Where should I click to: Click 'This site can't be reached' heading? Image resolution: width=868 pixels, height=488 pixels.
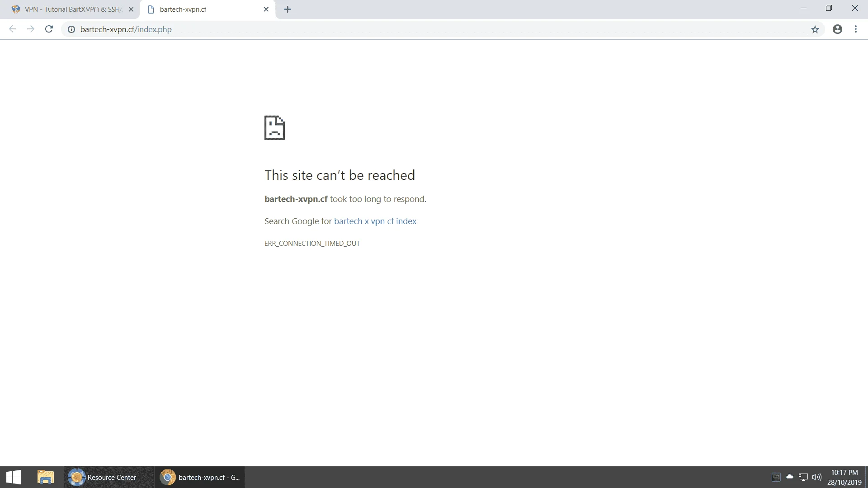[x=340, y=175]
